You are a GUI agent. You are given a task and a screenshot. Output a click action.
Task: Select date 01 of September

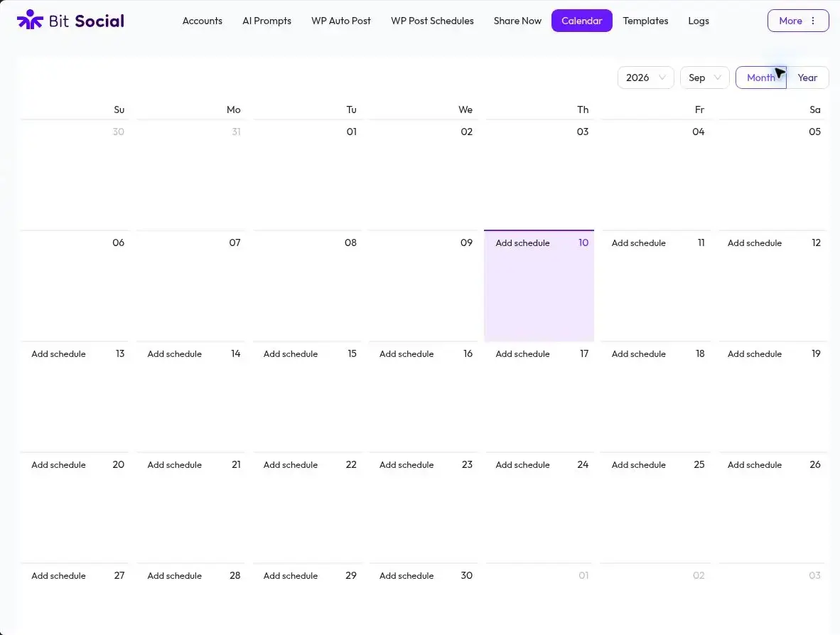click(352, 132)
